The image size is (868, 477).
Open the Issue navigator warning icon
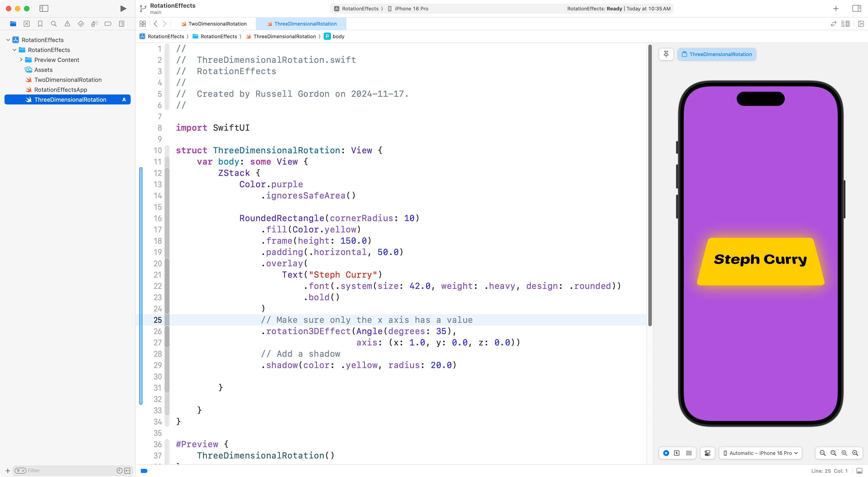[67, 24]
